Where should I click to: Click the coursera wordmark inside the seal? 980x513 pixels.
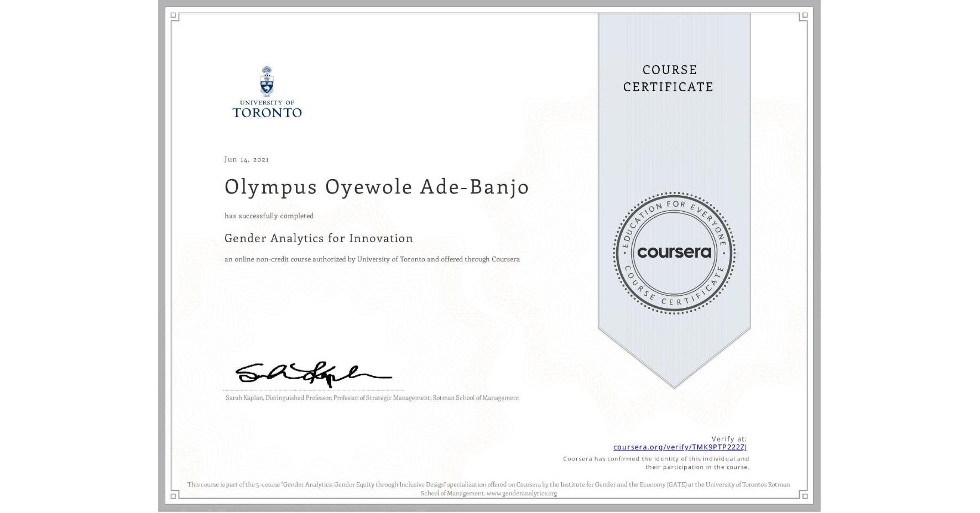674,253
